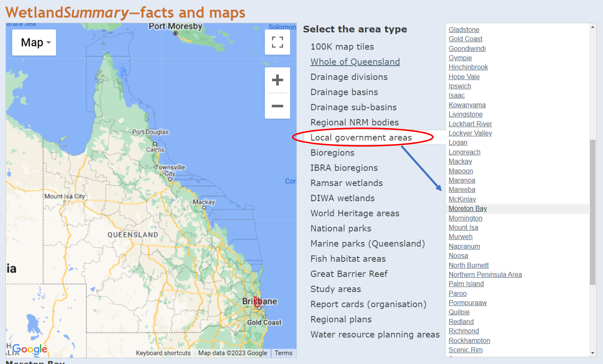Viewport: 603px width, 364px height.
Task: Zoom in on the map
Action: click(277, 80)
